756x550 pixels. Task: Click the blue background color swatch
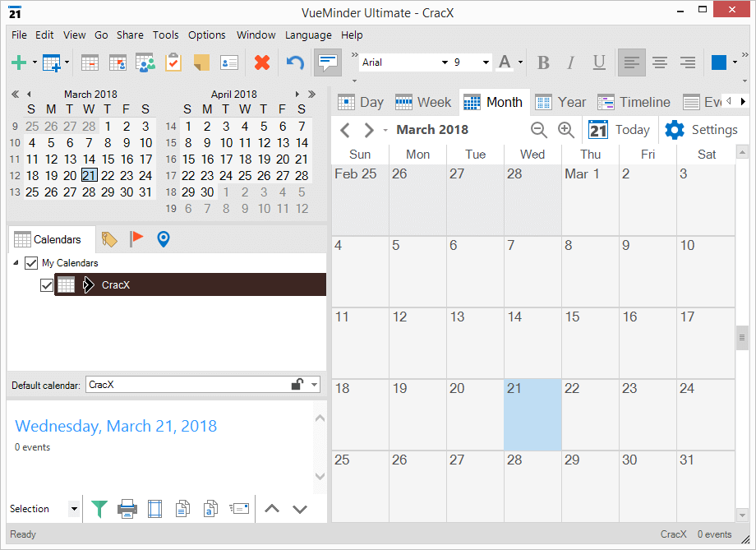tap(719, 62)
